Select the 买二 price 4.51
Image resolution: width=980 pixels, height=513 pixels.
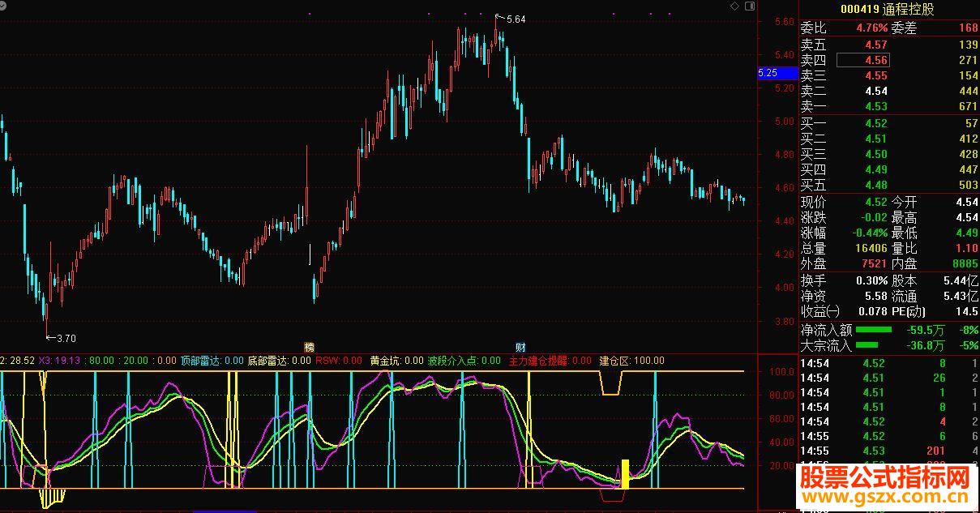click(875, 139)
